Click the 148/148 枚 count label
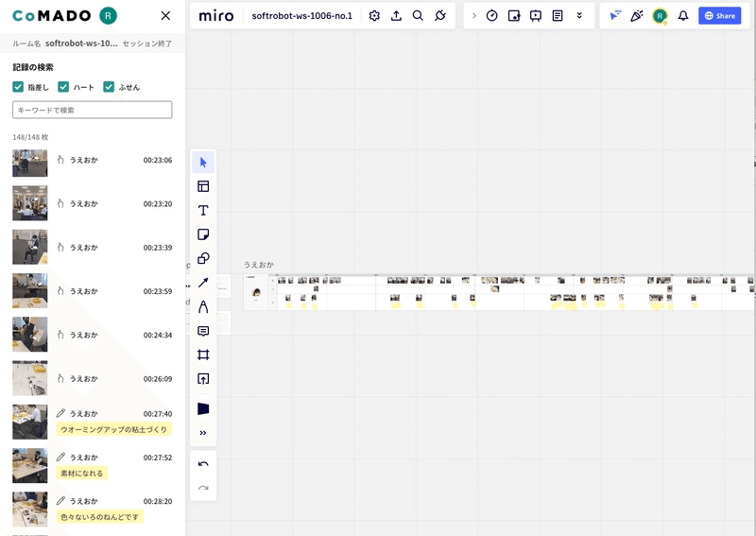The height and width of the screenshot is (536, 756). pos(30,137)
